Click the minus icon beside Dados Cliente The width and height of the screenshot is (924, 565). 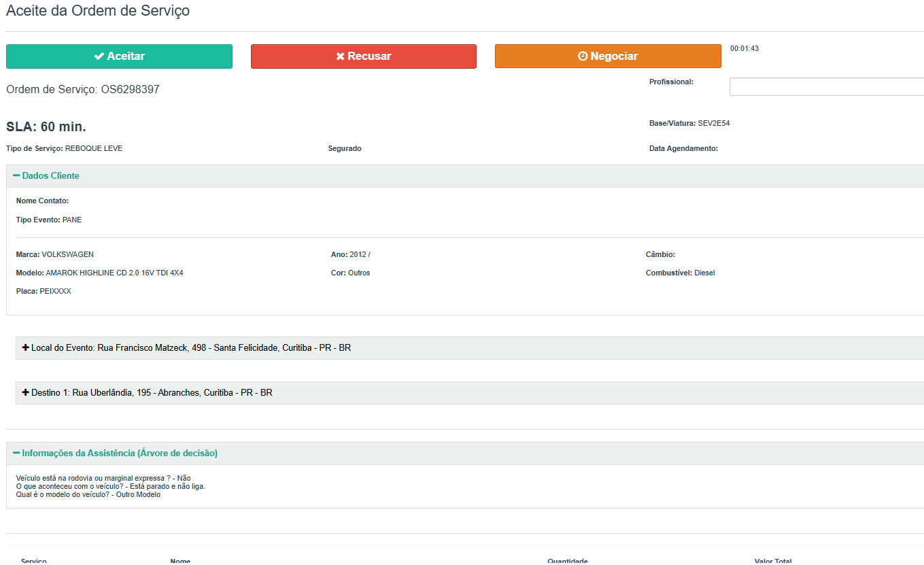click(16, 176)
